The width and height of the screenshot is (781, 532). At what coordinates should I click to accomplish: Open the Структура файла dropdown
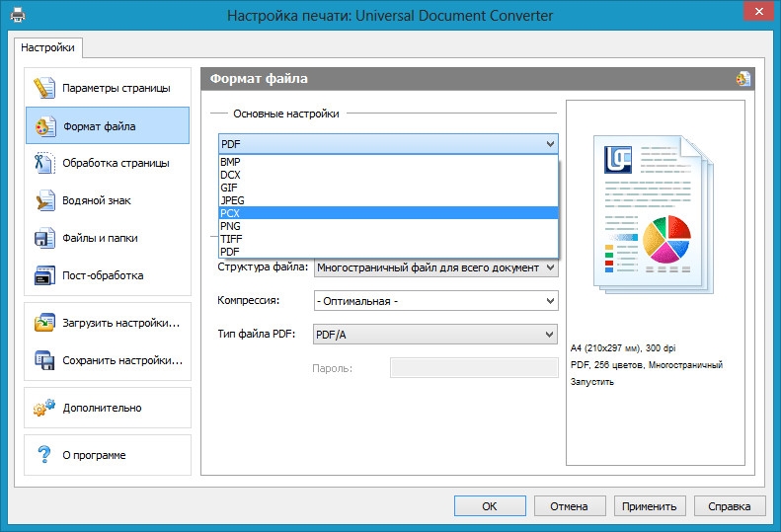tap(549, 267)
